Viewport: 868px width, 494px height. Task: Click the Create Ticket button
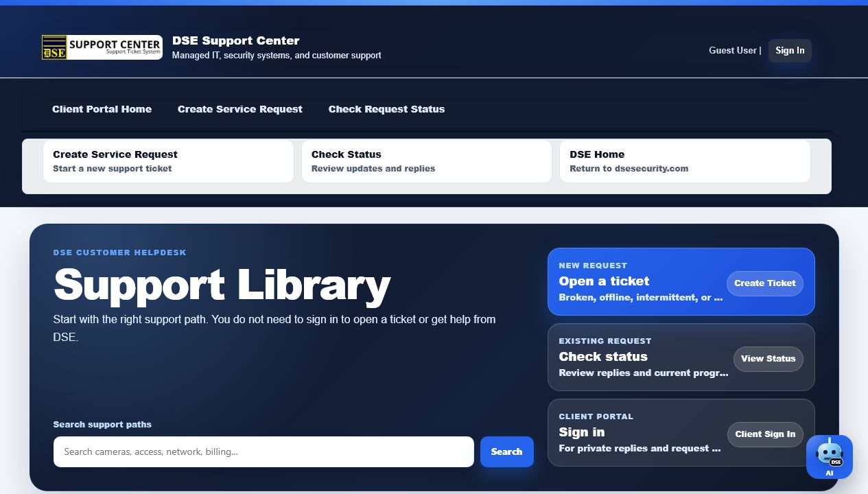764,283
